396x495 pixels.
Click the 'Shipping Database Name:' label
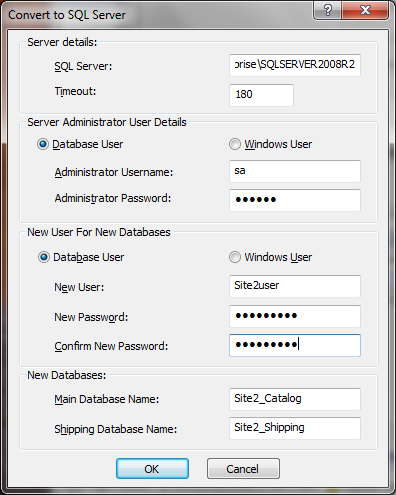(116, 429)
